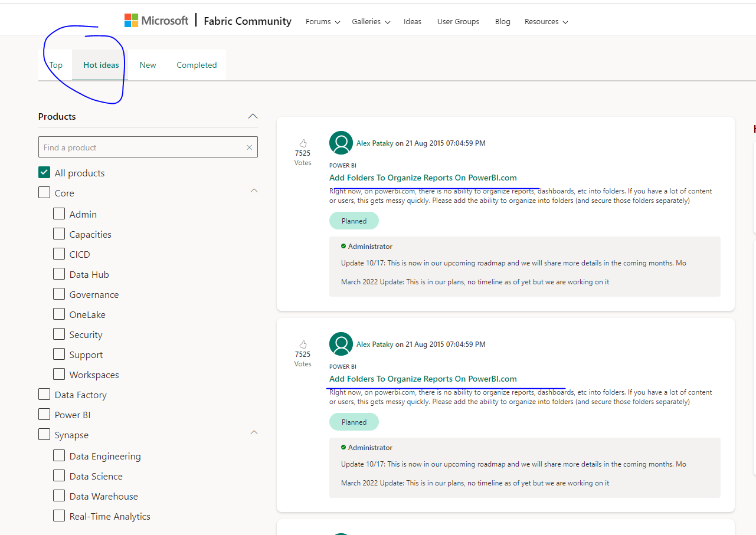Select the Data Engineering checkbox
Image resolution: width=756 pixels, height=535 pixels.
click(59, 456)
